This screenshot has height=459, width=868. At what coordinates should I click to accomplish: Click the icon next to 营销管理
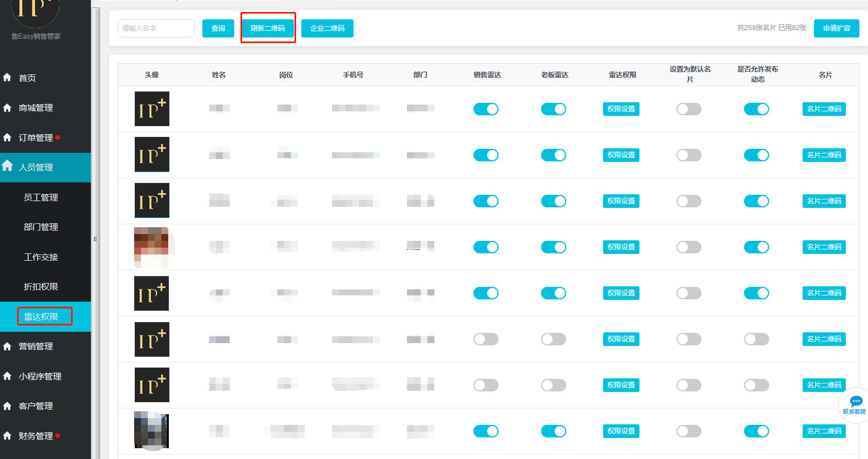[x=7, y=346]
